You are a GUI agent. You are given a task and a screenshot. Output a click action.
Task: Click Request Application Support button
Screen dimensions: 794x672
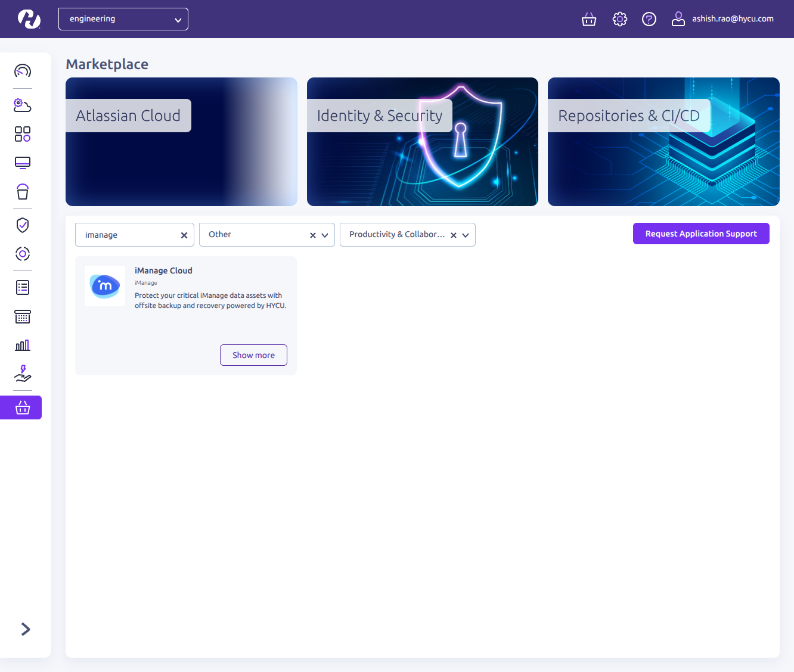[x=701, y=234]
